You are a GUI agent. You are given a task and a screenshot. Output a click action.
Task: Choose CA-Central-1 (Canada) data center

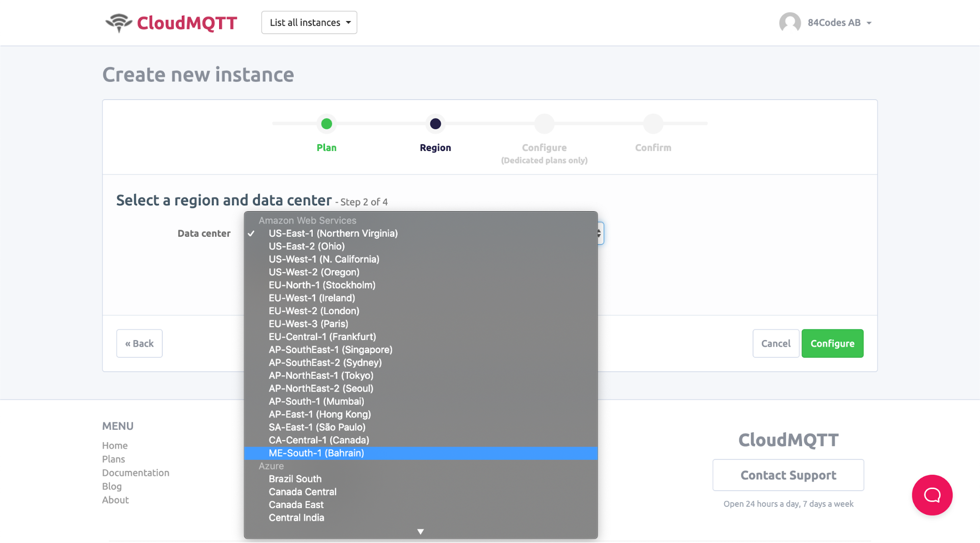421,440
